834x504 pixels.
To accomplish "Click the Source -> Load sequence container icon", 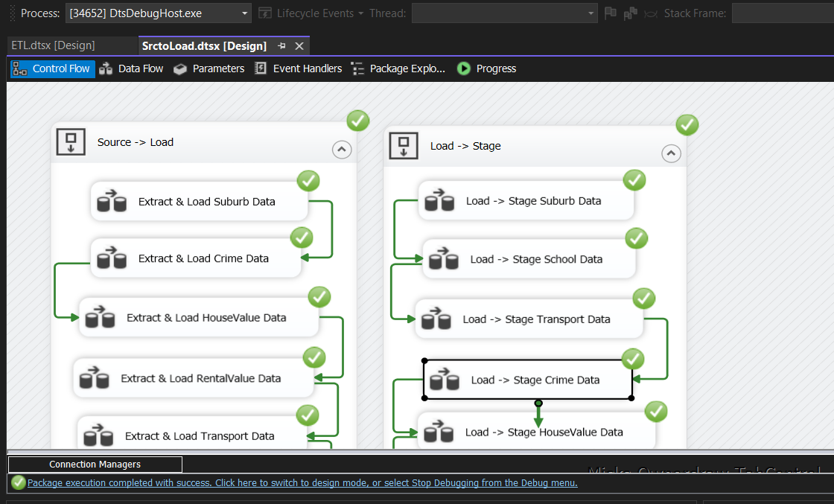I will pos(71,141).
